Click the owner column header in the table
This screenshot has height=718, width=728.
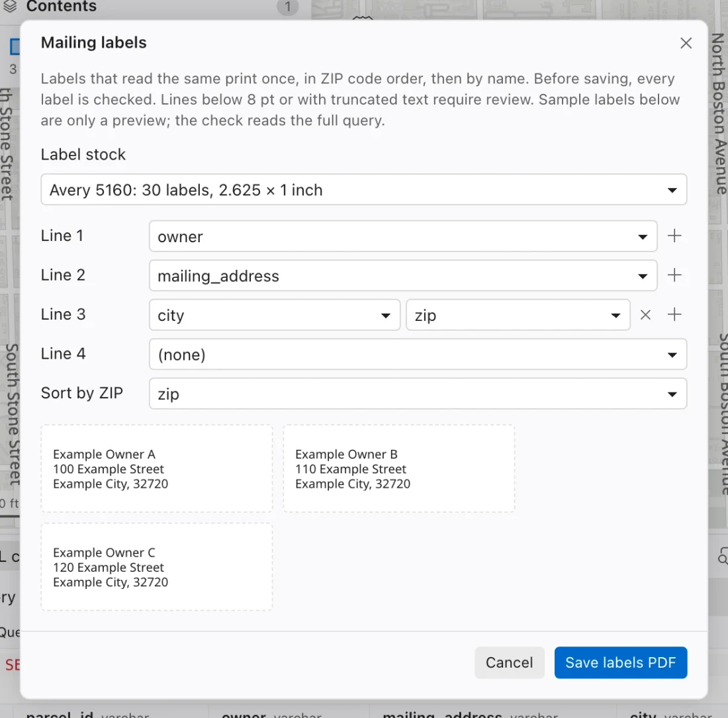[x=271, y=715]
